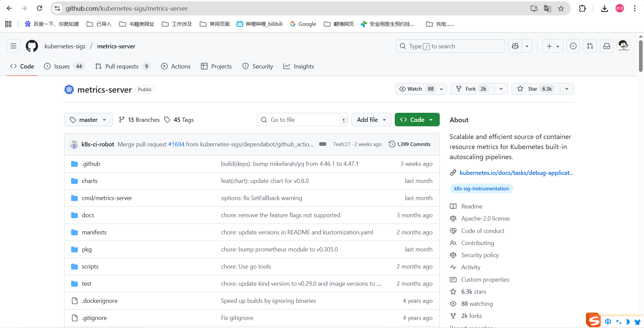Image resolution: width=644 pixels, height=328 pixels.
Task: Open kubernetes-sigs organization link
Action: click(65, 46)
